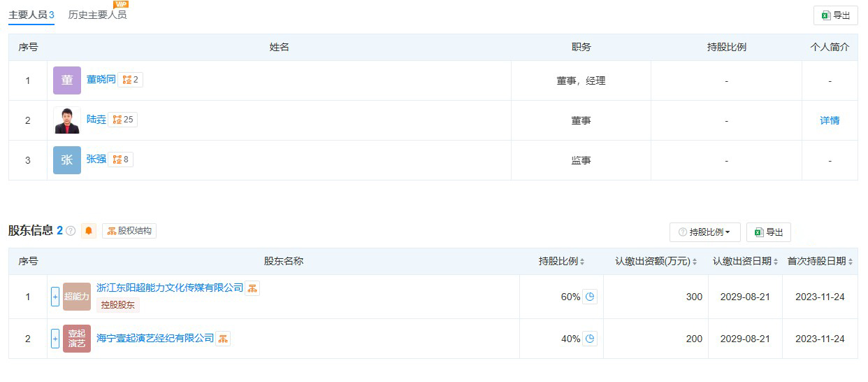Click 详情 link for 陆垚
Viewport: 868px width, 382px height.
pyautogui.click(x=830, y=120)
